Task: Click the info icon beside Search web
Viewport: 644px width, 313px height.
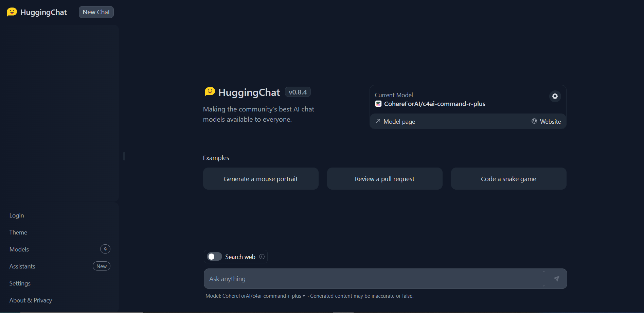Action: coord(262,257)
